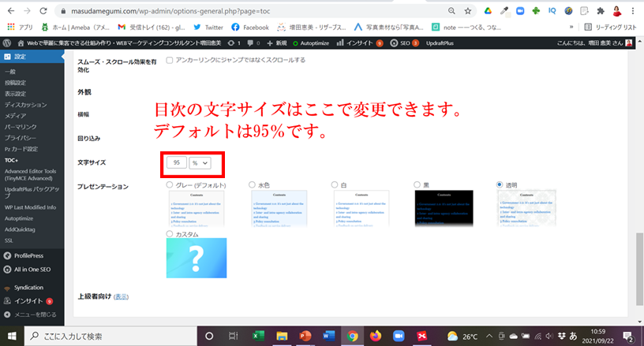Bookmark this page with the star icon
The height and width of the screenshot is (346, 644).
point(468,11)
